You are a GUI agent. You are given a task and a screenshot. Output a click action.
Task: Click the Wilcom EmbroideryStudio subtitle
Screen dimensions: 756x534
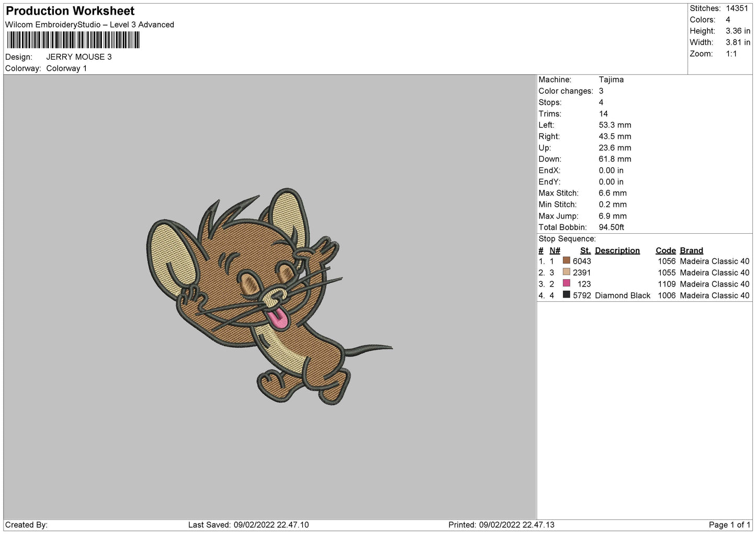89,25
